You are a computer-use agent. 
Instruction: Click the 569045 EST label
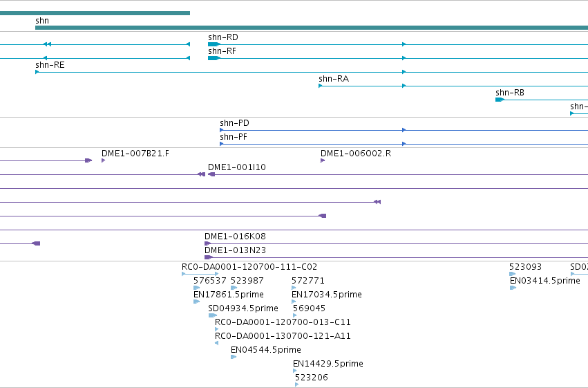click(x=309, y=308)
